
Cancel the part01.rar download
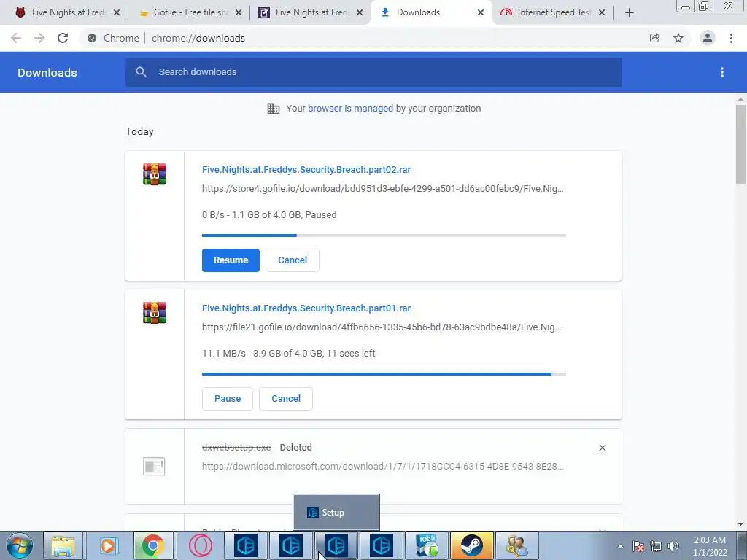[286, 399]
